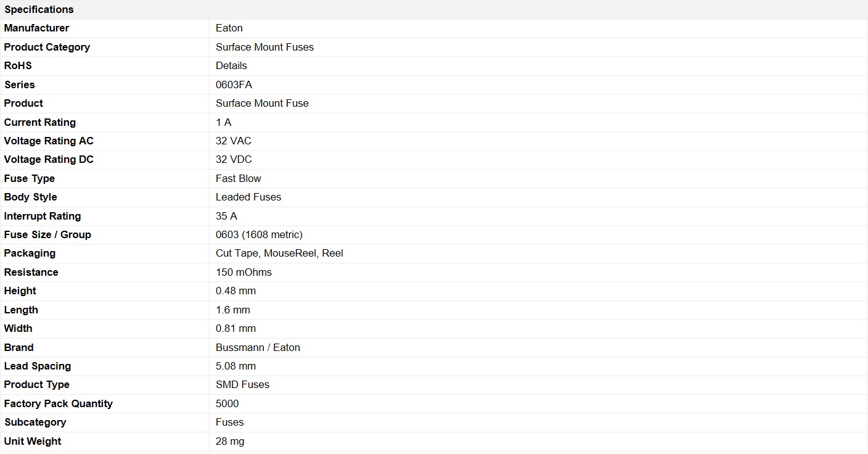This screenshot has width=868, height=454.
Task: Click the 32 VDC voltage value
Action: click(x=234, y=159)
